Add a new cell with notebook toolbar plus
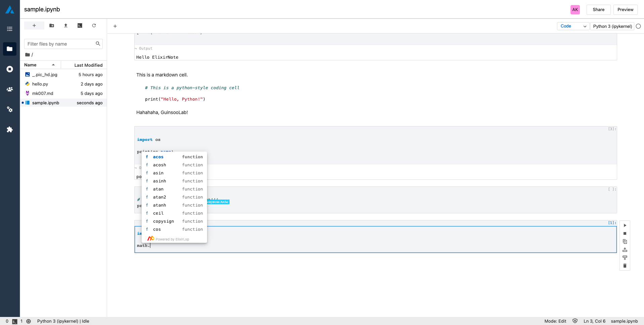The height and width of the screenshot is (325, 644). pos(115,26)
